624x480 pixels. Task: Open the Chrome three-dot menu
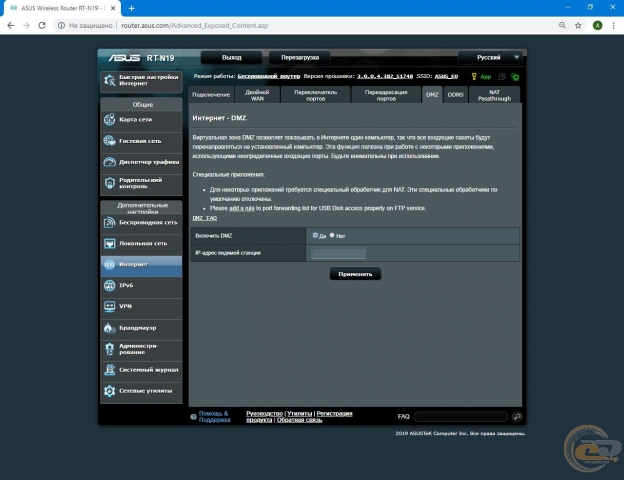[613, 25]
